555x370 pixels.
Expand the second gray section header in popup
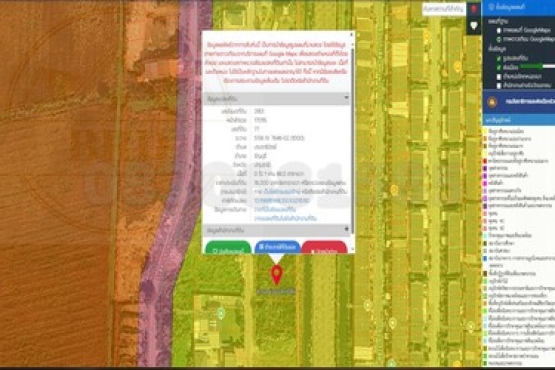276,230
